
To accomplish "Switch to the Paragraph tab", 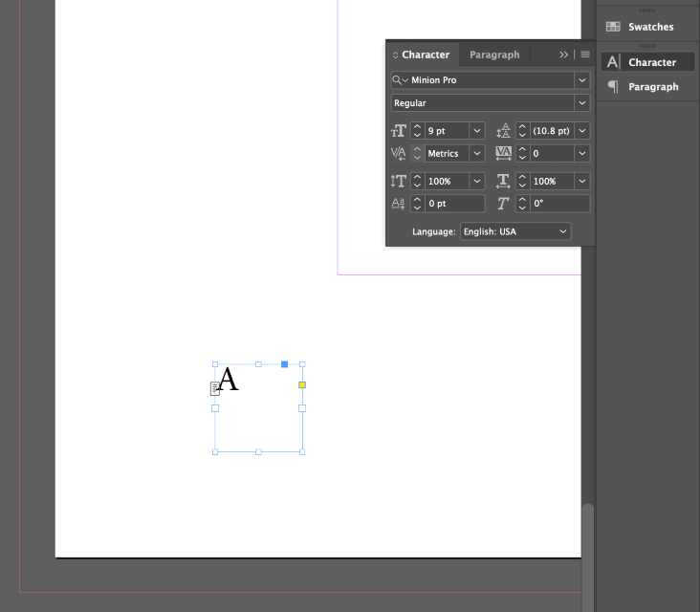I will pos(494,55).
